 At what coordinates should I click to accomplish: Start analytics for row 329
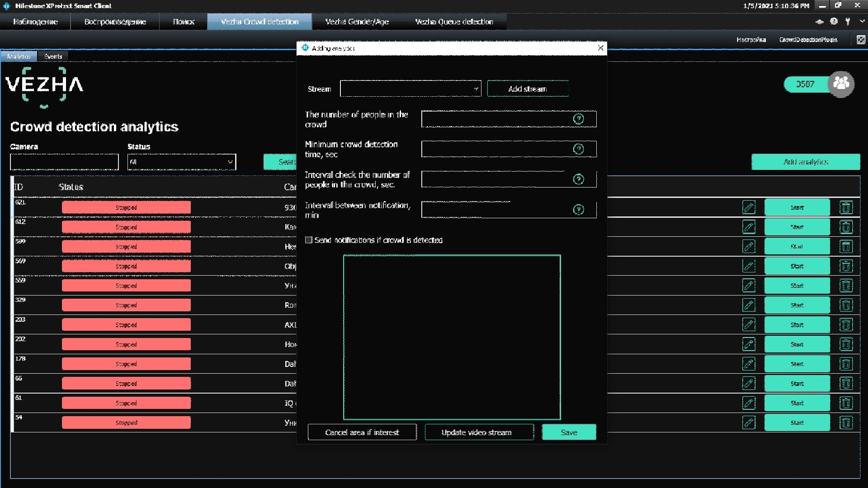tap(797, 305)
